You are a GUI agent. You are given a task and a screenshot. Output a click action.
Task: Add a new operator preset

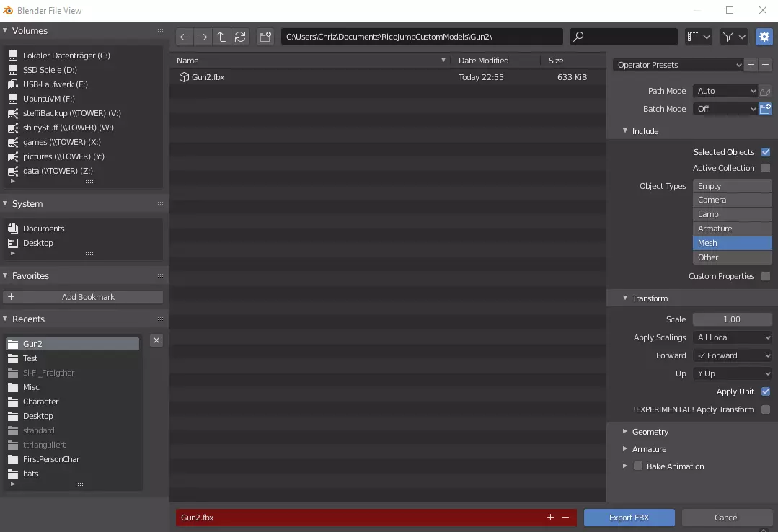tap(751, 65)
